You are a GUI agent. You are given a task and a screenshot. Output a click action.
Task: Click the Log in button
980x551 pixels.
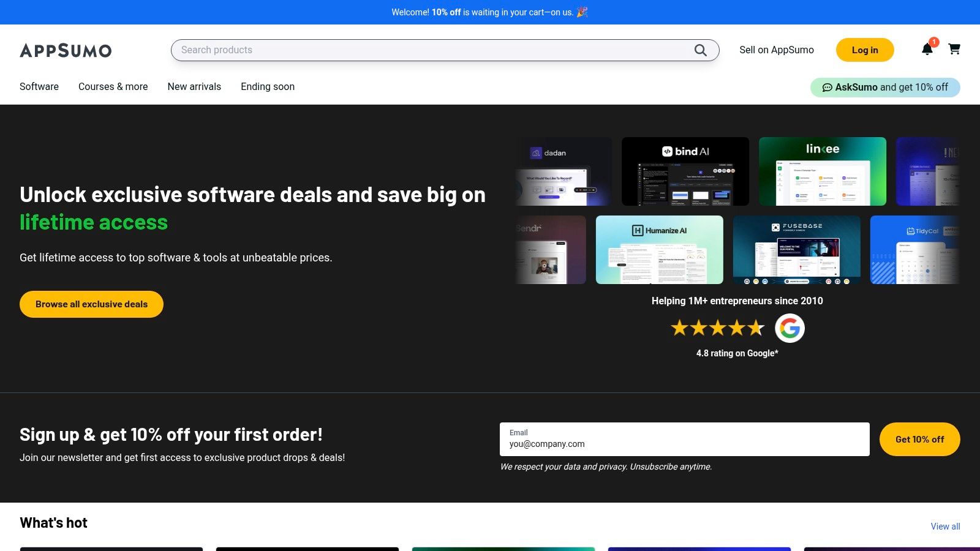(x=865, y=50)
